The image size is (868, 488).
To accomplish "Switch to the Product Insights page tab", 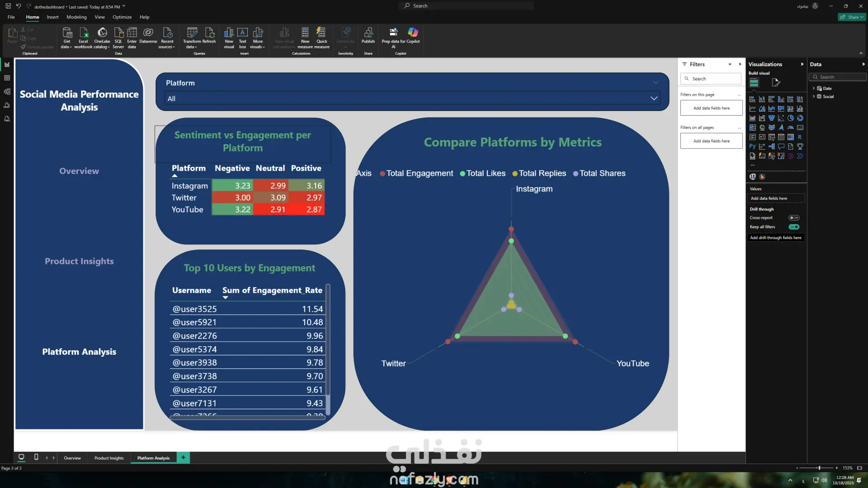I will [109, 458].
